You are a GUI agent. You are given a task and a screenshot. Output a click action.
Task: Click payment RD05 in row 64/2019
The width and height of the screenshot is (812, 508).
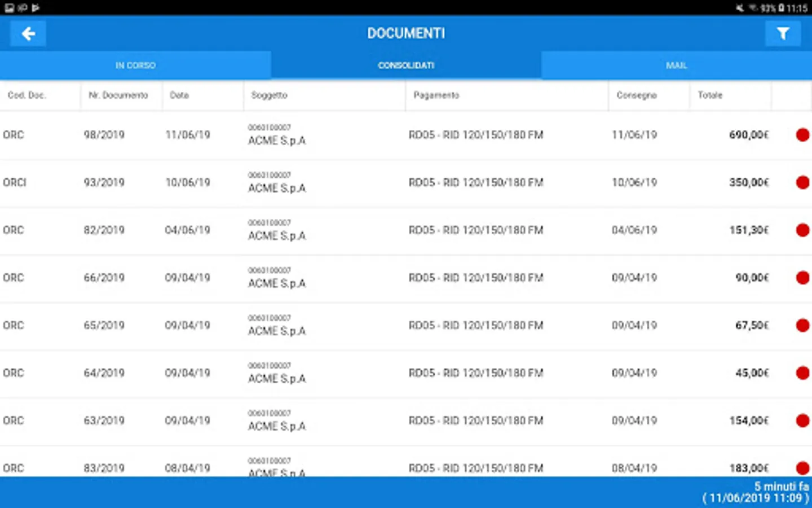[x=476, y=373]
